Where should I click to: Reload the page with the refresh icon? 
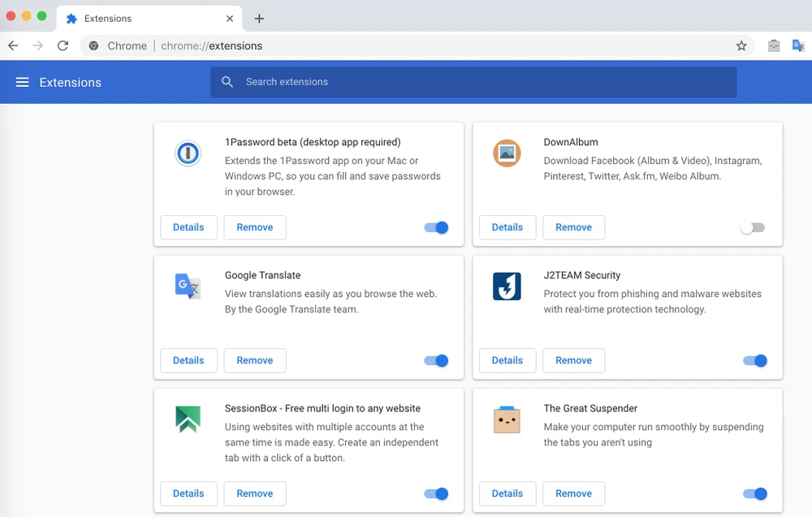point(63,46)
